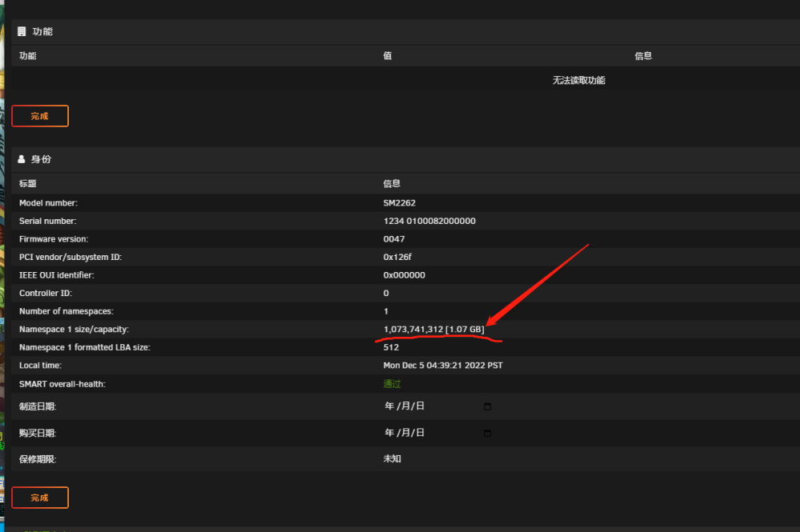Click the 完成 button under 功能 section
The width and height of the screenshot is (800, 532).
click(40, 116)
